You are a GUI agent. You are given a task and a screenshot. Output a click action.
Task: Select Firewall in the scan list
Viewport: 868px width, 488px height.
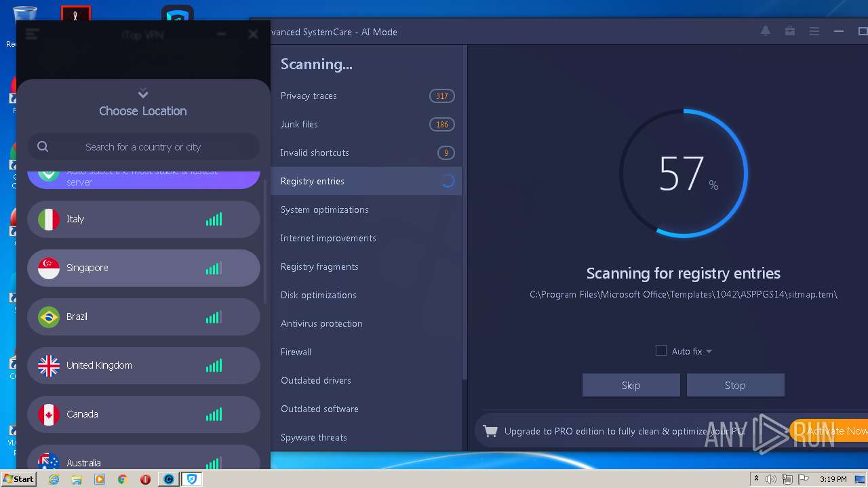(366, 352)
